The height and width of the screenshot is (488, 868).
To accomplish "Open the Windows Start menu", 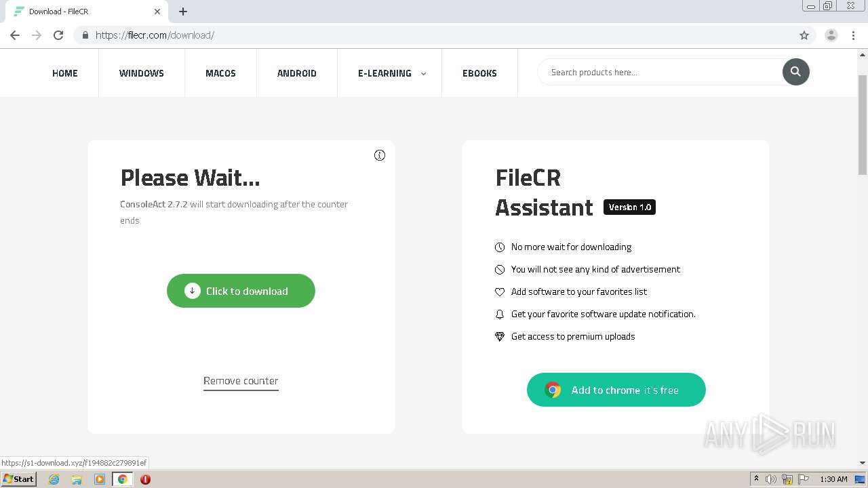I will 19,479.
